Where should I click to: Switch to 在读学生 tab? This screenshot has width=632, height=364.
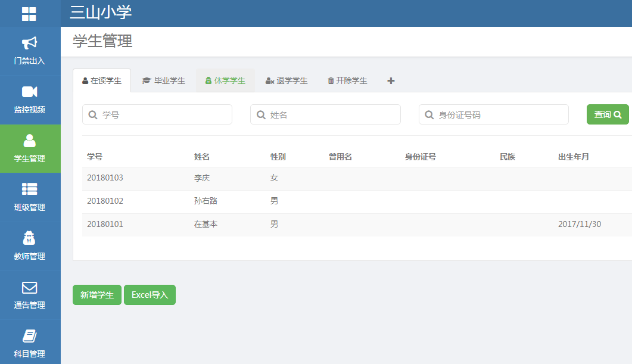102,81
